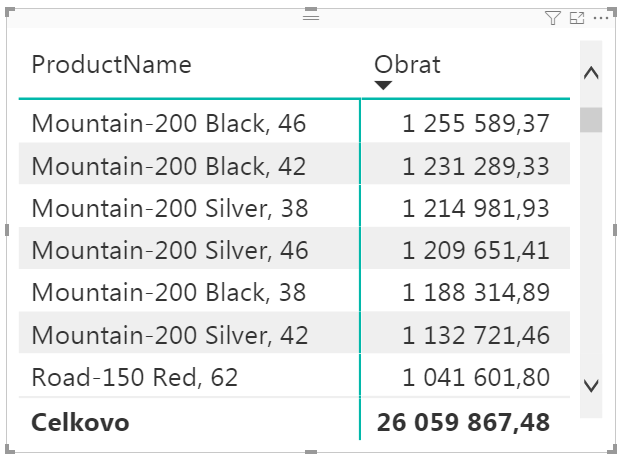Toggle sort direction arrow under Obrat
Viewport: 619px width, 456px height.
click(x=383, y=86)
